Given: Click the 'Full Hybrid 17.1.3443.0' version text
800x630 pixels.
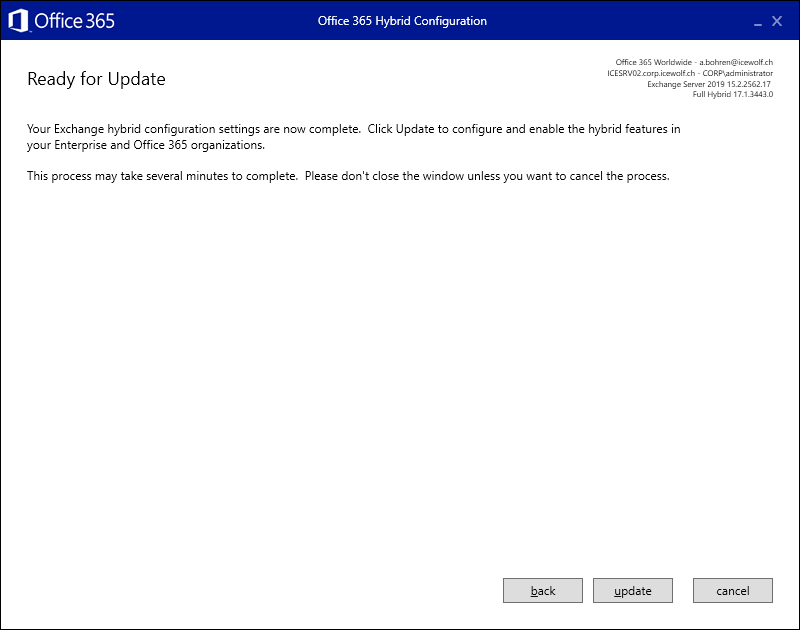Looking at the screenshot, I should [x=733, y=94].
